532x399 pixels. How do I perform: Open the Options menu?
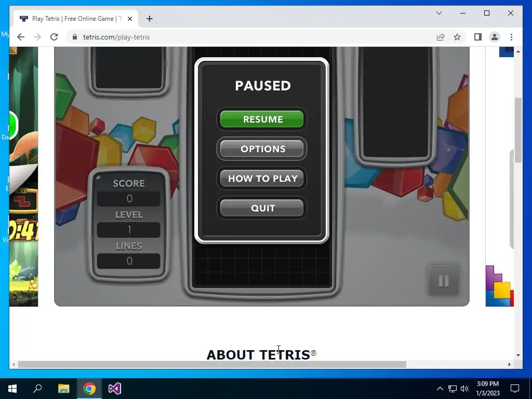pos(262,149)
